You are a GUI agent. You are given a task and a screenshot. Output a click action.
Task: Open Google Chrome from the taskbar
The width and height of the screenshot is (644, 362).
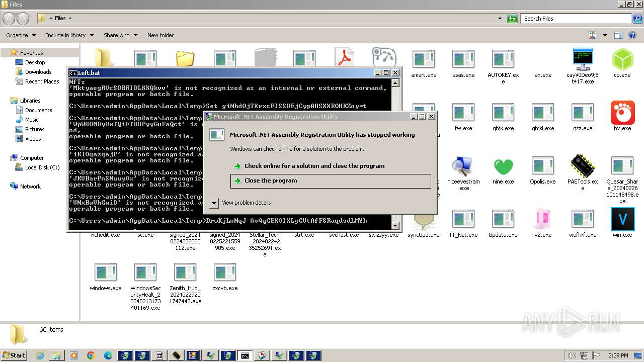91,355
